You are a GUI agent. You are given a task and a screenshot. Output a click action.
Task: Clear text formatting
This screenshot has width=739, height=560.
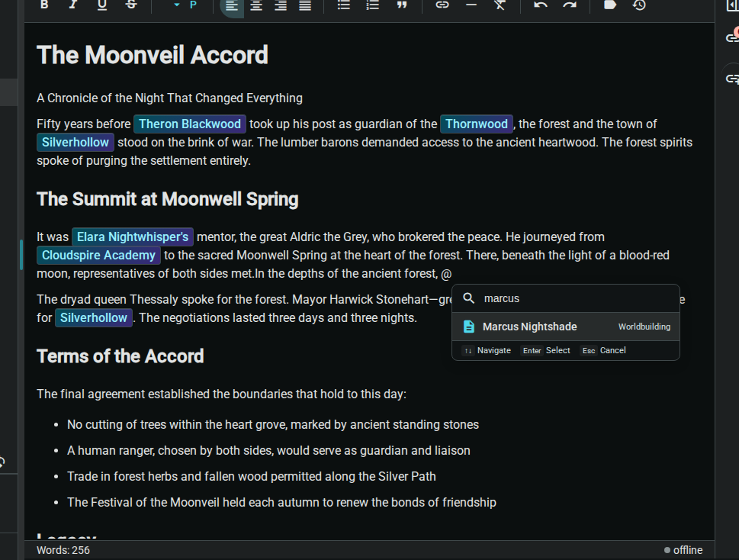[500, 5]
